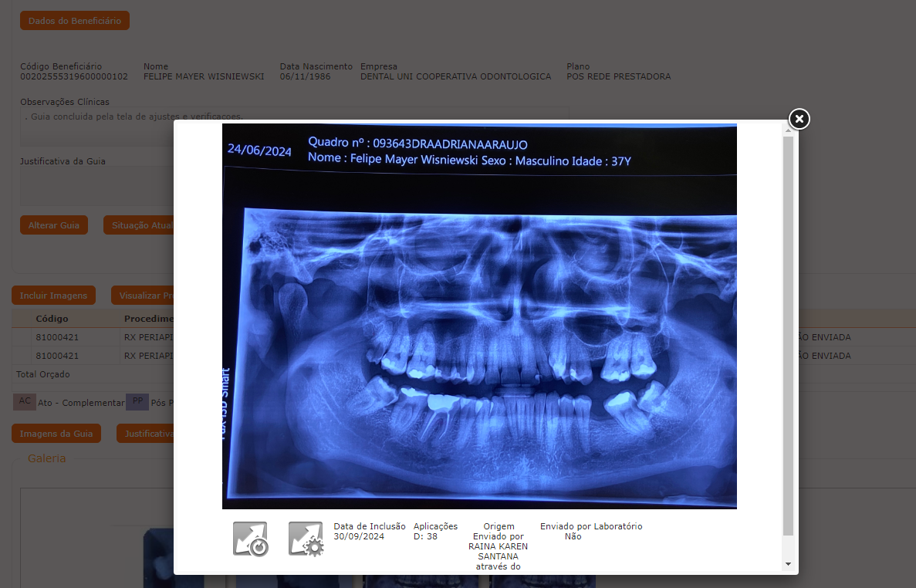
Task: Click the Visualizar button beside Incluir Imagens
Action: pyautogui.click(x=143, y=296)
